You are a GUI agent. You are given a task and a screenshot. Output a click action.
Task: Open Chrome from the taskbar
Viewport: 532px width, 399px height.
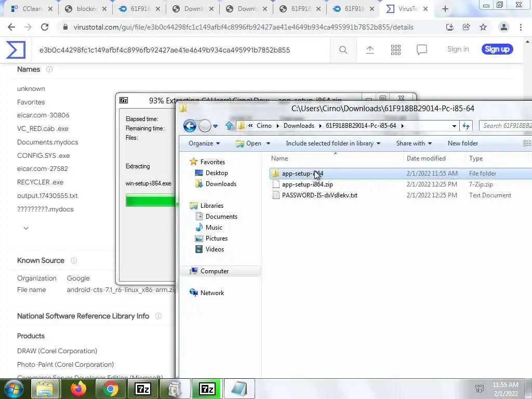pyautogui.click(x=110, y=389)
